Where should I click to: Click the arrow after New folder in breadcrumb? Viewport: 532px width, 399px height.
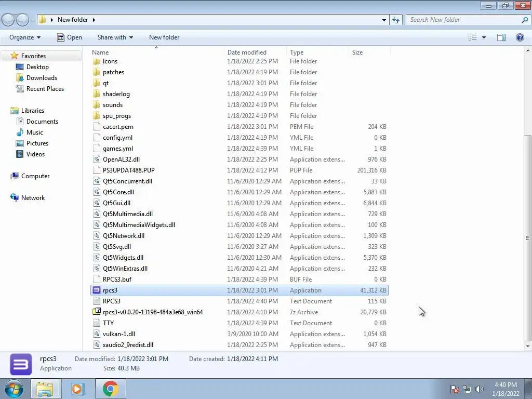[94, 20]
